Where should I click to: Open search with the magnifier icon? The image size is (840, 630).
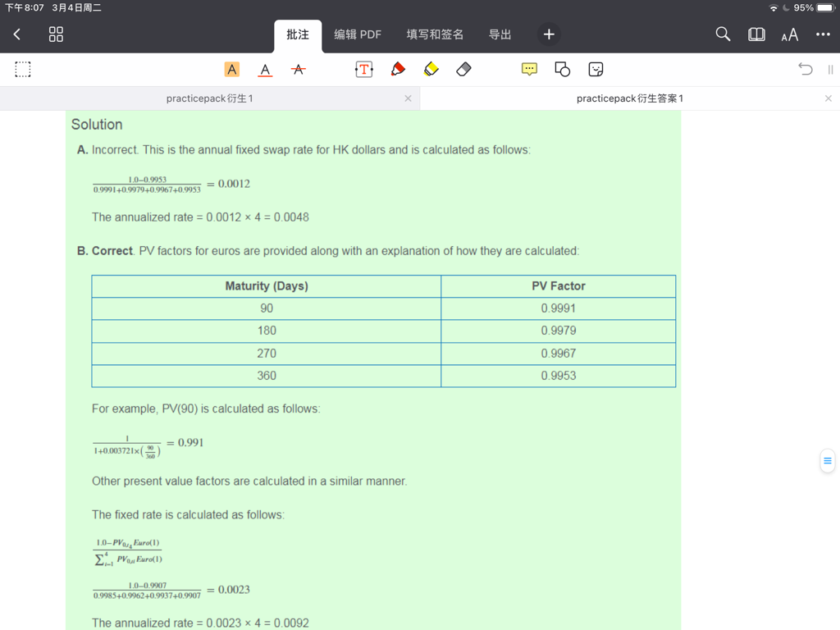[723, 34]
